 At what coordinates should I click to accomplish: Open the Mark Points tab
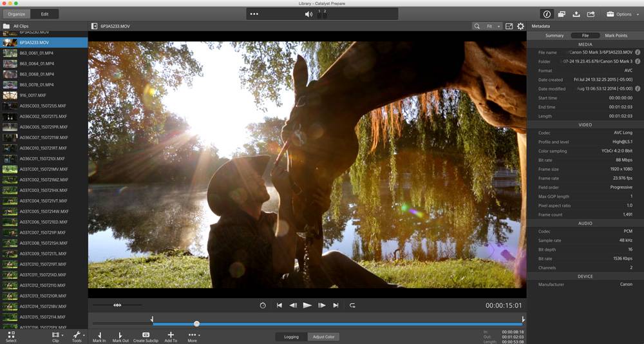tap(616, 35)
